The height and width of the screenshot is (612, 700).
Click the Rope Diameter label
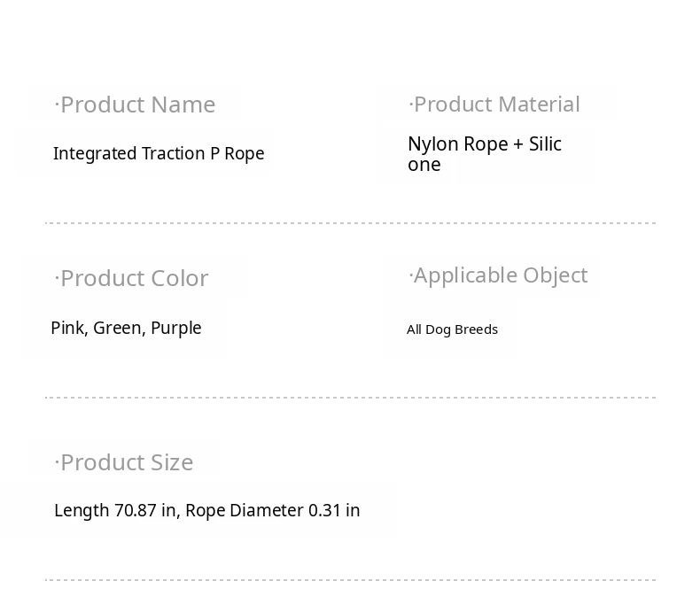click(x=245, y=511)
